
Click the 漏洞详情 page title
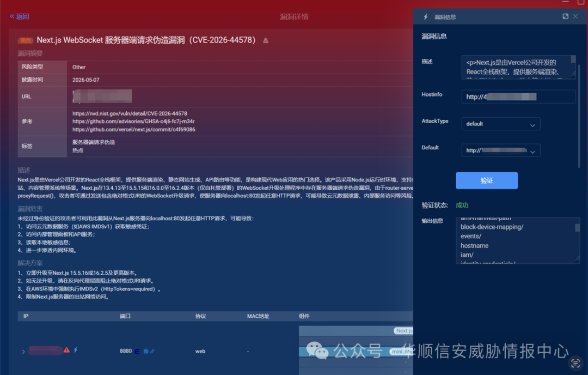tap(294, 17)
